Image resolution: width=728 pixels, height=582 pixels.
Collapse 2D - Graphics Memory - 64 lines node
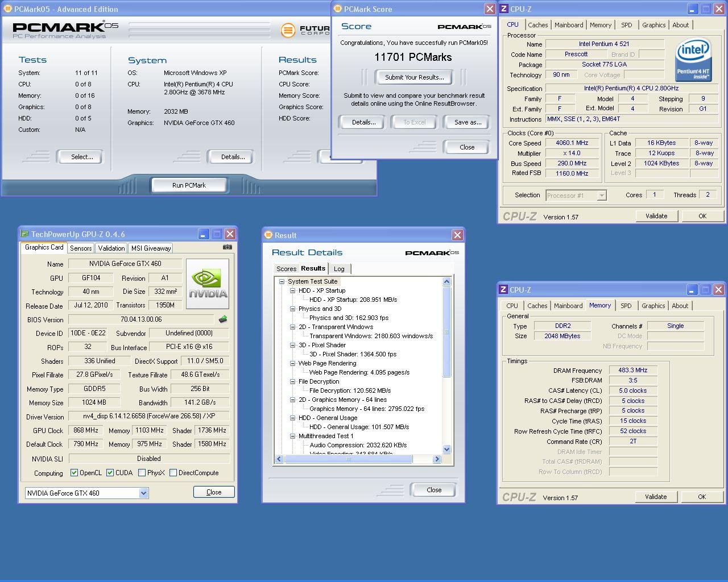[292, 400]
